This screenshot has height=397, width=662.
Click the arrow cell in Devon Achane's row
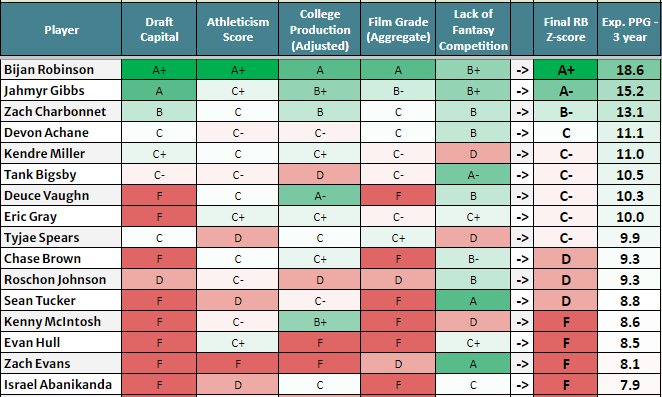pyautogui.click(x=522, y=133)
